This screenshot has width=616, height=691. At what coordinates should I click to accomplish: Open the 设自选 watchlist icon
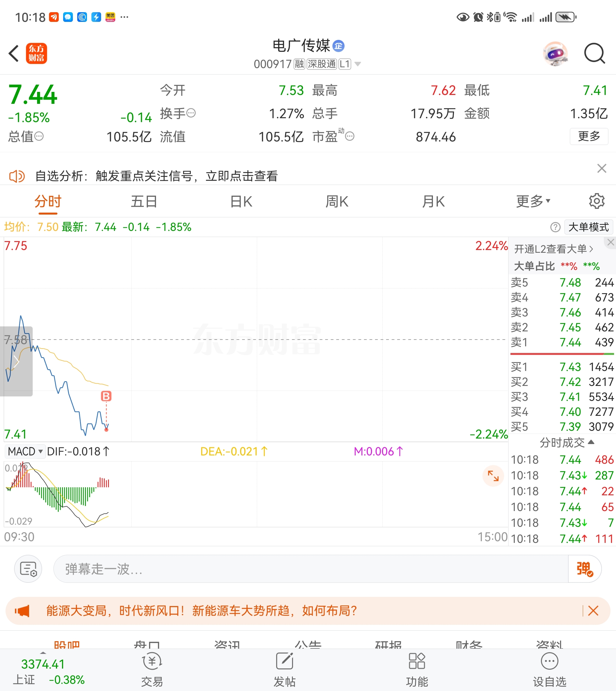click(x=549, y=670)
